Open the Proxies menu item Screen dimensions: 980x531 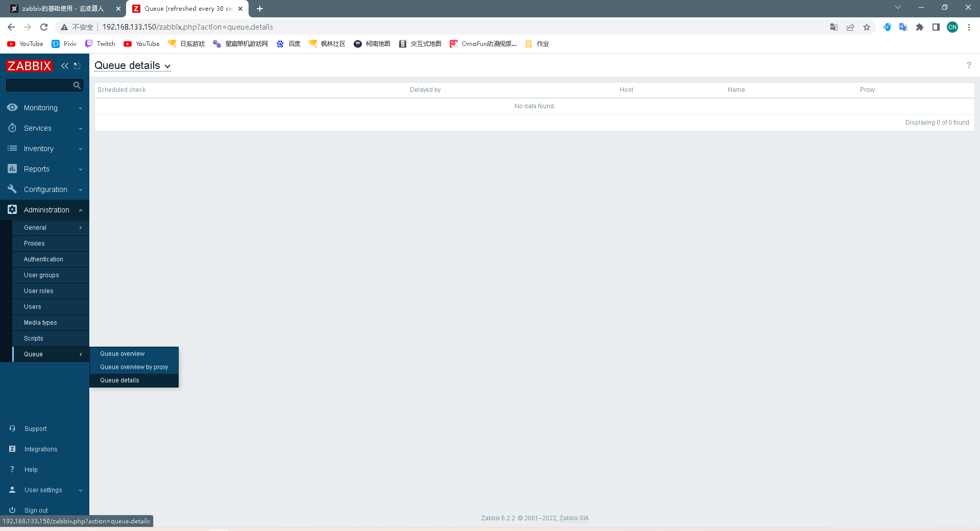tap(51, 244)
